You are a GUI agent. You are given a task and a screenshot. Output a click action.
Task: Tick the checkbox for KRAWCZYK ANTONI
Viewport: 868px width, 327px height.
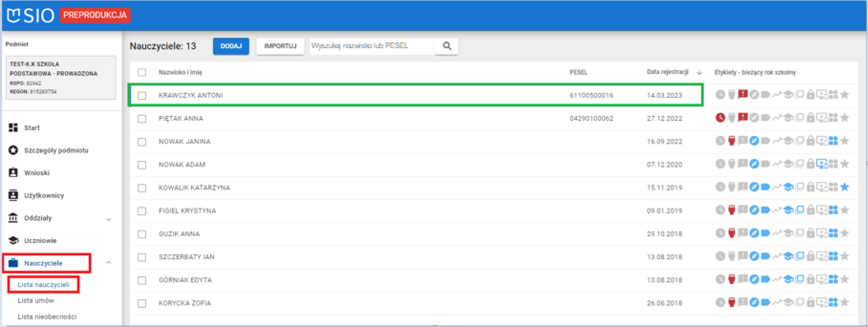[142, 95]
